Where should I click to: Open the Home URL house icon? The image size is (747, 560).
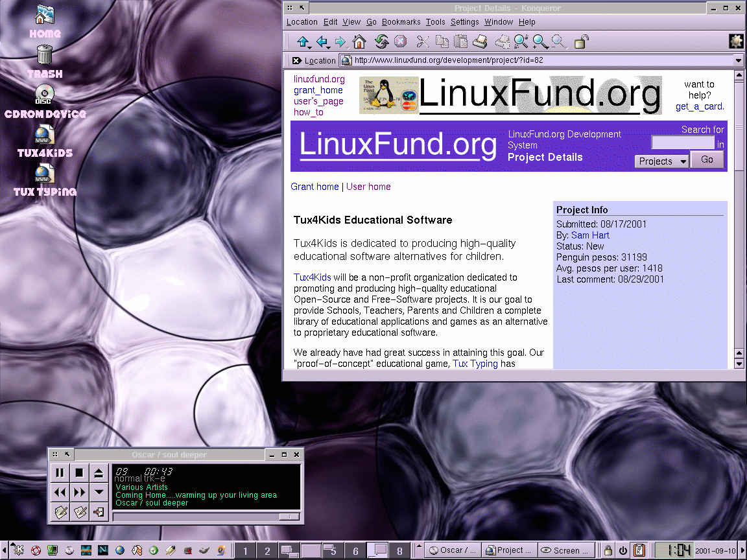(359, 42)
